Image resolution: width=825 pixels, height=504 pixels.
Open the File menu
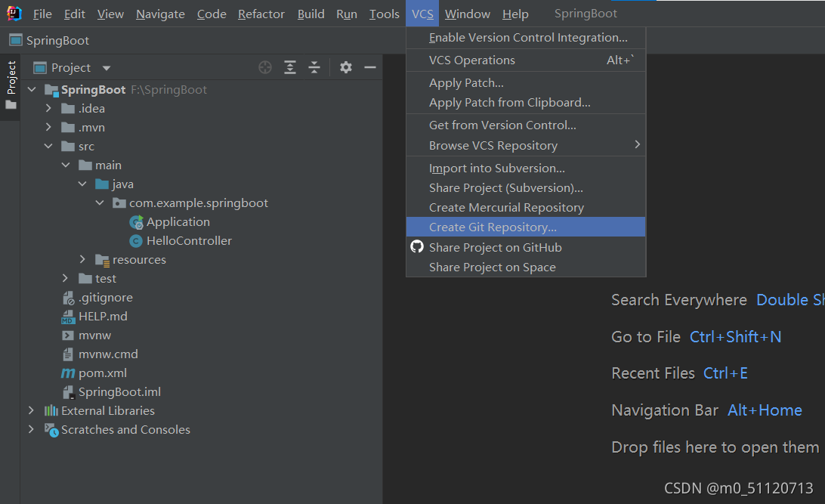[x=42, y=14]
